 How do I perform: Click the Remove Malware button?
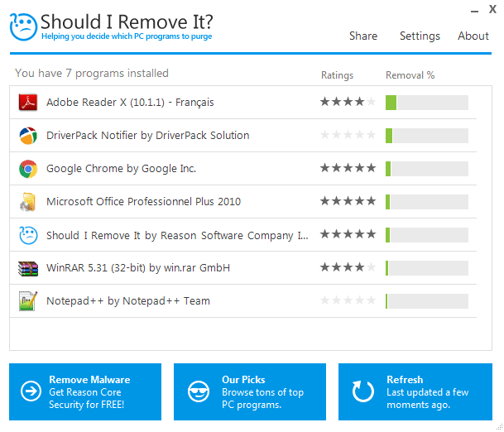[x=85, y=391]
